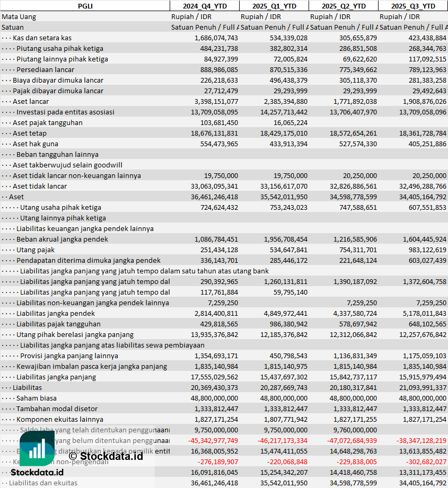448x488 pixels.
Task: Click saldo laba value 9,760,000,000
Action: coord(355,429)
